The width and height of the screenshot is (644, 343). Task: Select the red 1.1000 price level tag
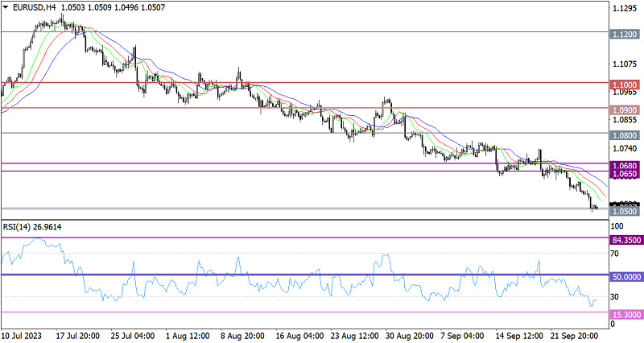[625, 85]
